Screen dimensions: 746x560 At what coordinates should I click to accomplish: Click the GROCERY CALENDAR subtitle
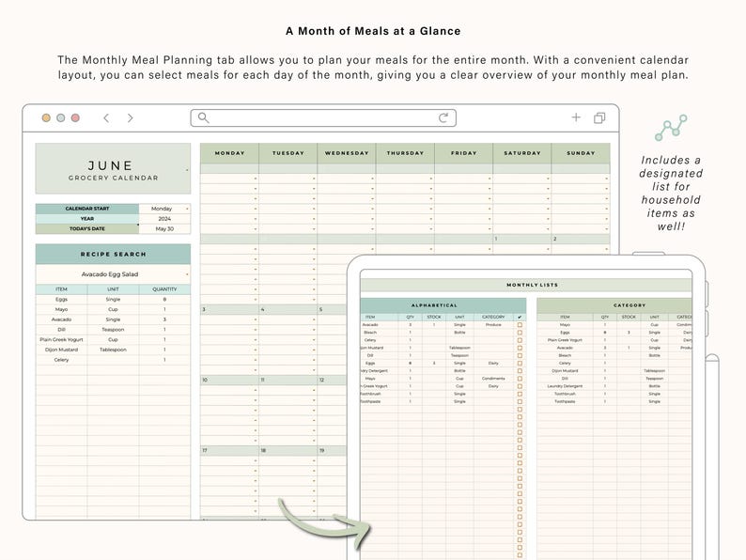pyautogui.click(x=114, y=178)
